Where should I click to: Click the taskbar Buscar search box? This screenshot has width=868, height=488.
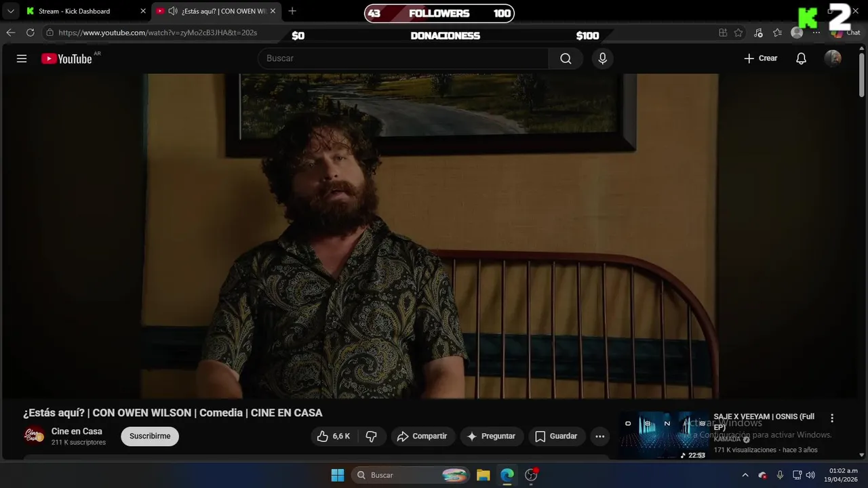tap(412, 475)
